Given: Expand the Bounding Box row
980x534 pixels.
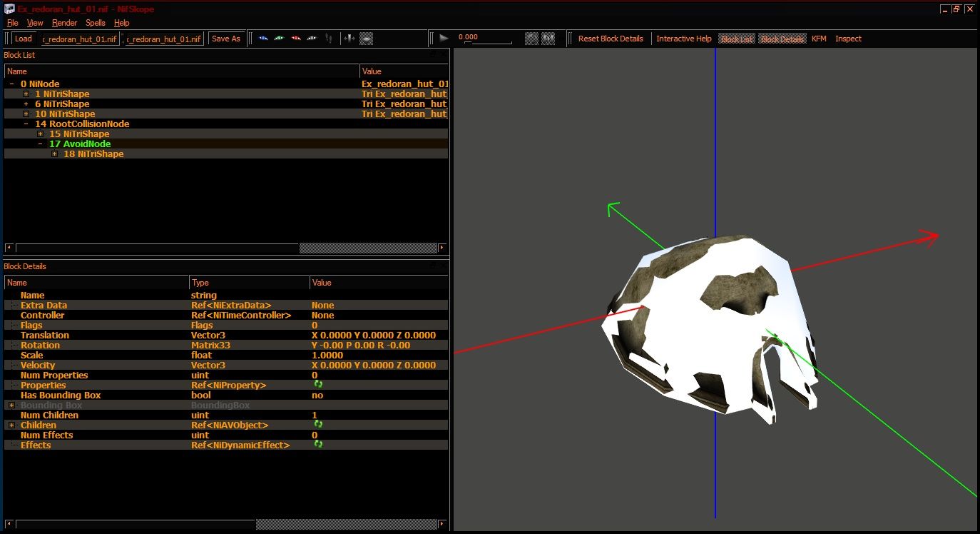Looking at the screenshot, I should coord(11,405).
